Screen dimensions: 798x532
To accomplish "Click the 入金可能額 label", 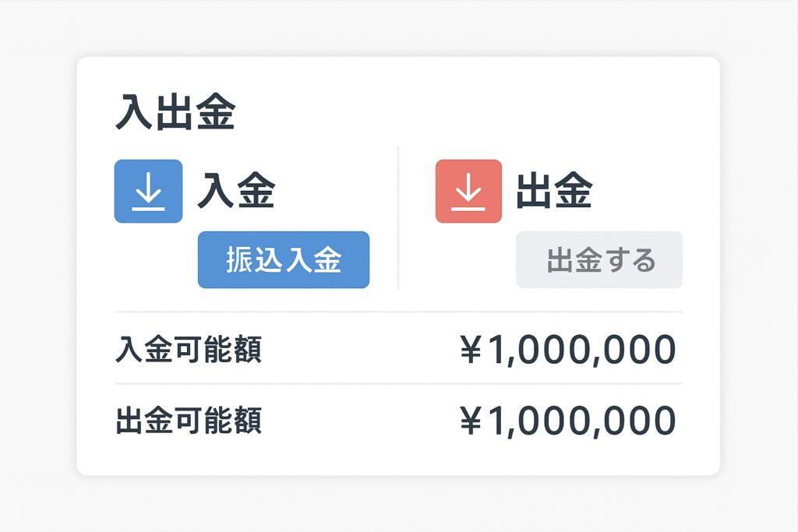I will 189,350.
